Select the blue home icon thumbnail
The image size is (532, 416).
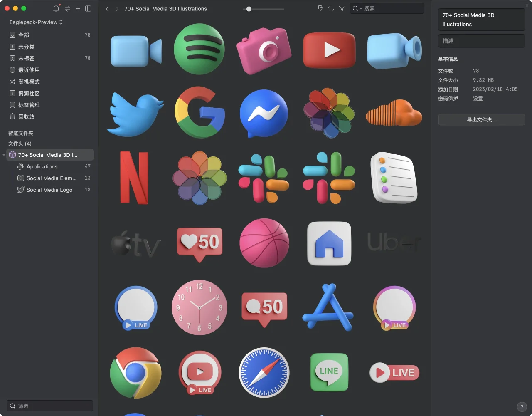coord(329,243)
